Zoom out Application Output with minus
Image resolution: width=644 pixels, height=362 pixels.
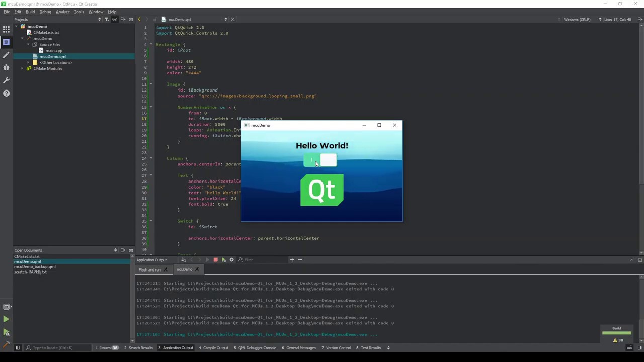300,260
